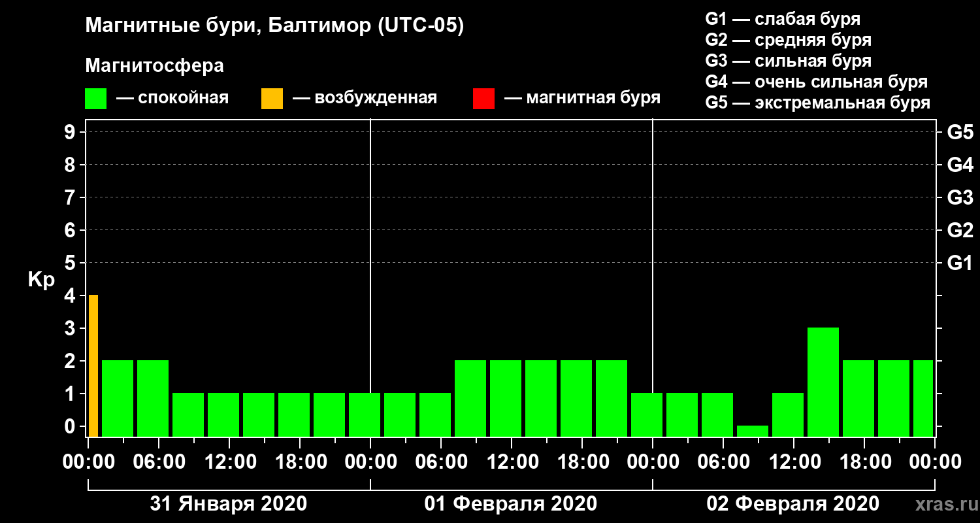Click the '— возбужденная' legend label
This screenshot has width=980, height=523.
coord(365,99)
